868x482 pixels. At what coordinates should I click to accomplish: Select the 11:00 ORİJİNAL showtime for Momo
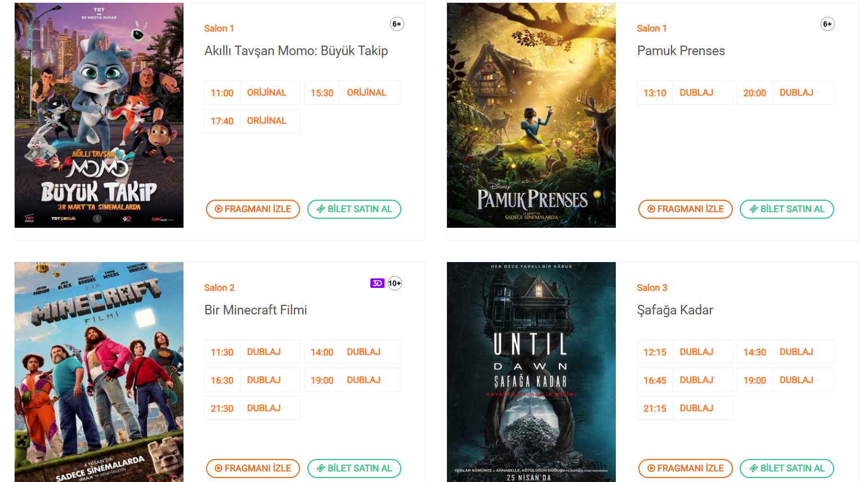pyautogui.click(x=252, y=93)
